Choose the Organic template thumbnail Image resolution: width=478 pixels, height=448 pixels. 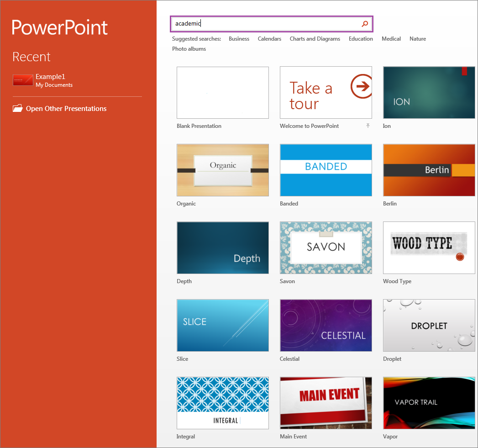[x=223, y=170]
